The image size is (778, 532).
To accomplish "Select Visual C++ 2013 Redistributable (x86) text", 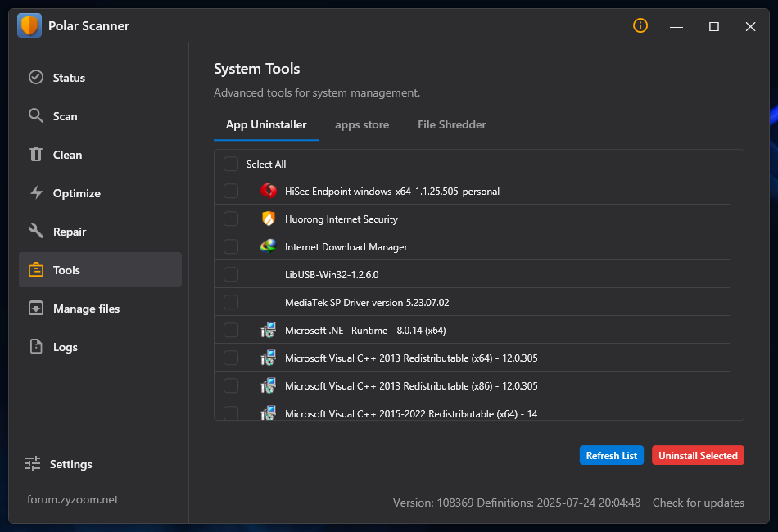I will (411, 385).
